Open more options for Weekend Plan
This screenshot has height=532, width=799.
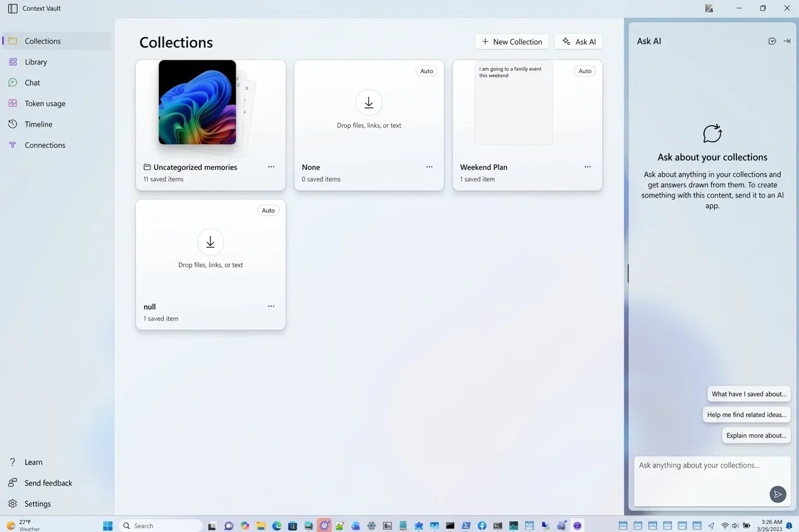[x=588, y=167]
